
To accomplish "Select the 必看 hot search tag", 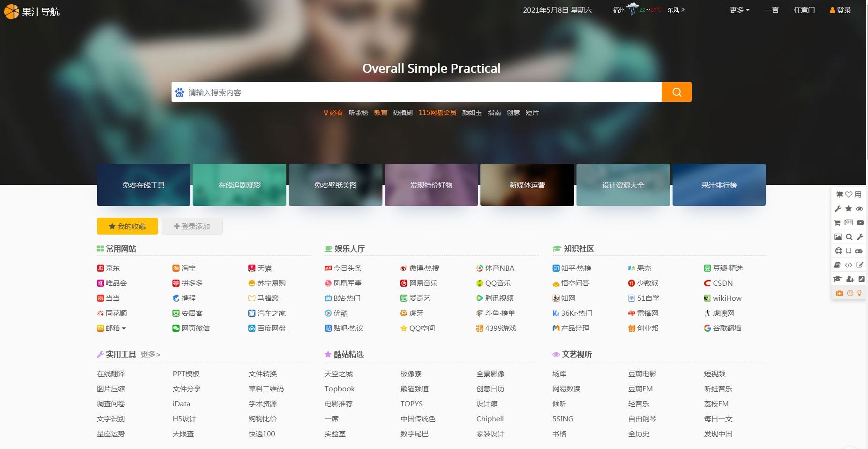I will pyautogui.click(x=333, y=113).
